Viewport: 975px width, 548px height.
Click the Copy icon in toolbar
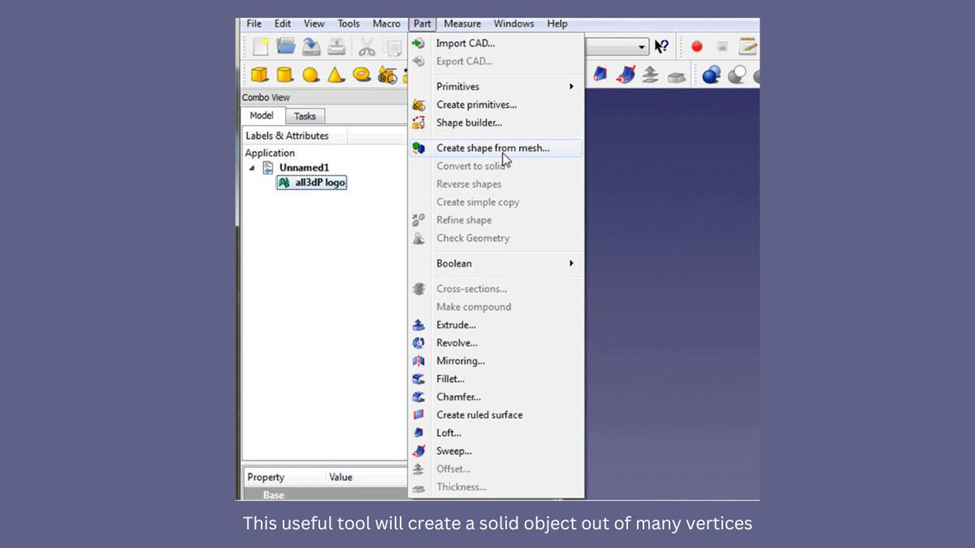(x=392, y=47)
